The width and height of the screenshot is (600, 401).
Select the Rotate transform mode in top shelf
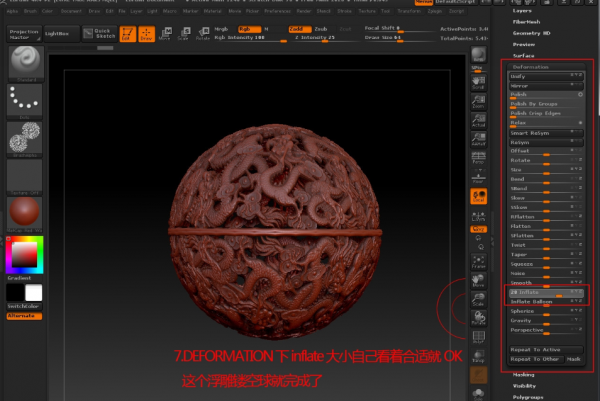203,34
